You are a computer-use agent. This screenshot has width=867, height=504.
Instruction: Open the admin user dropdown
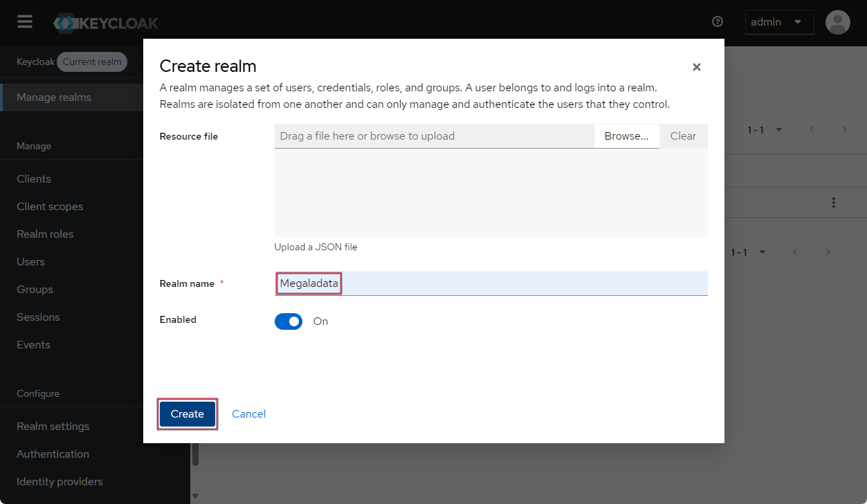click(779, 22)
